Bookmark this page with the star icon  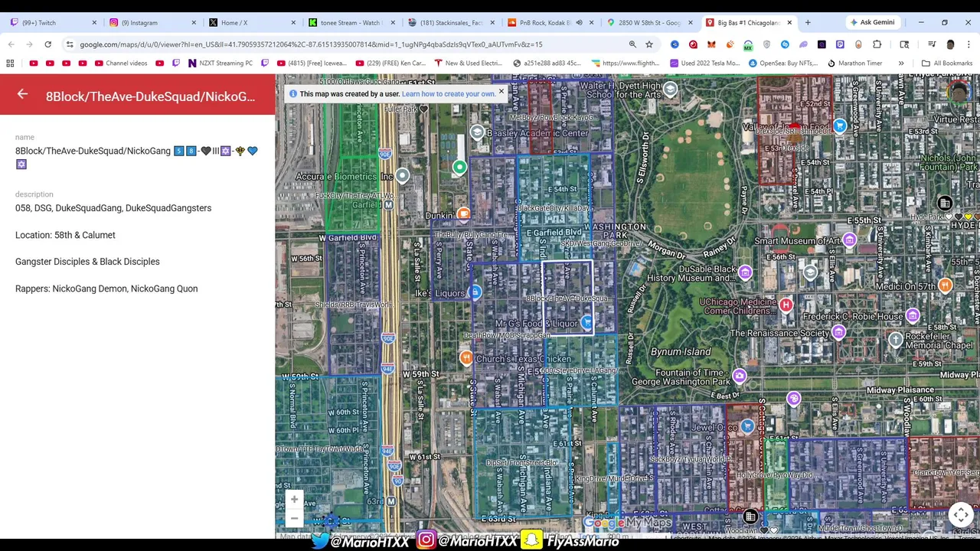coord(649,44)
